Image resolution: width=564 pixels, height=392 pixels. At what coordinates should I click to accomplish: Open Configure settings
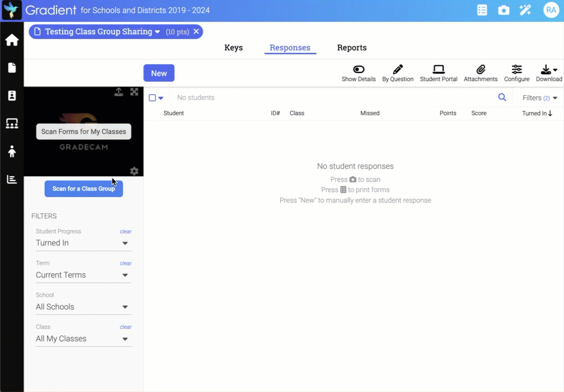coord(516,73)
